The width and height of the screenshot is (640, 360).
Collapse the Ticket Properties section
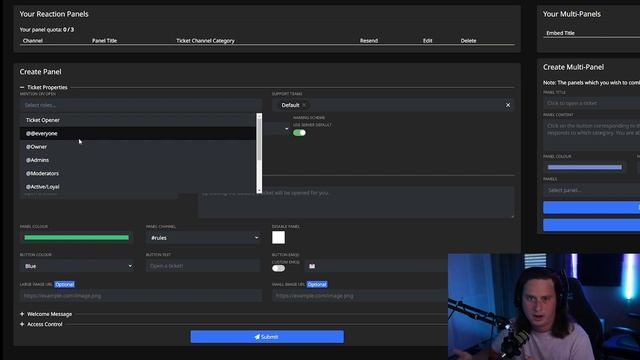coord(44,87)
